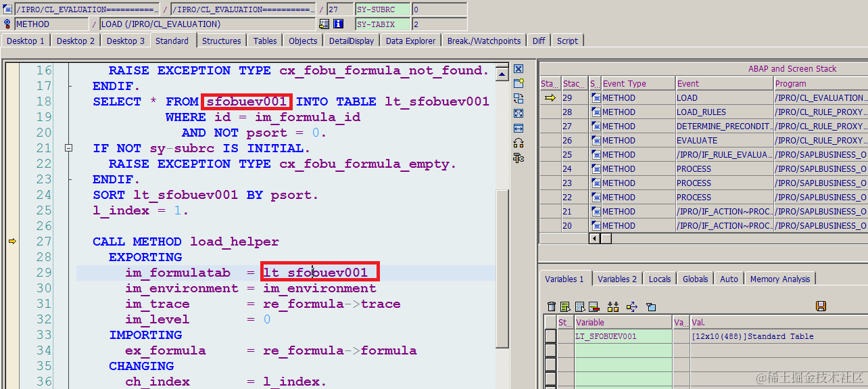Open the Break./Watchpoints tab
Image resolution: width=868 pixels, height=389 pixels.
(x=484, y=41)
